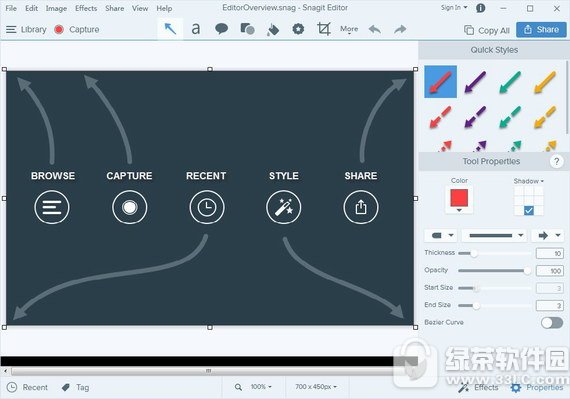Open the File menu

pos(11,8)
